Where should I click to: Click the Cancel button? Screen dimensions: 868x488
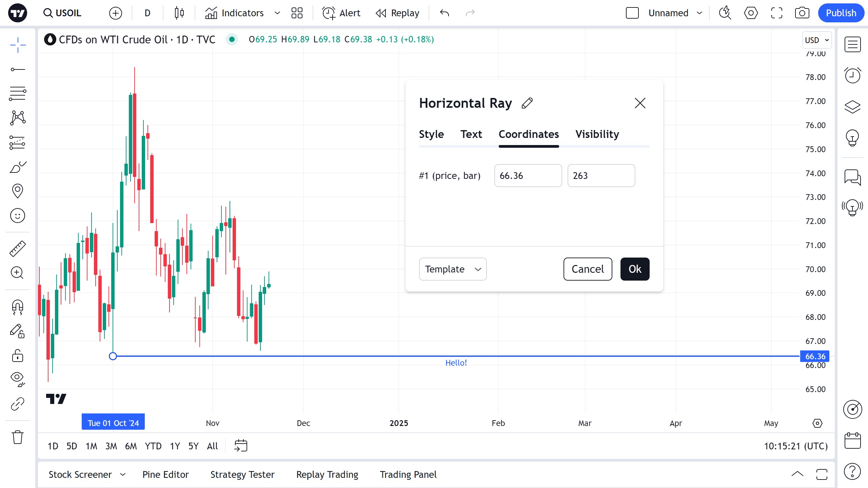point(588,269)
